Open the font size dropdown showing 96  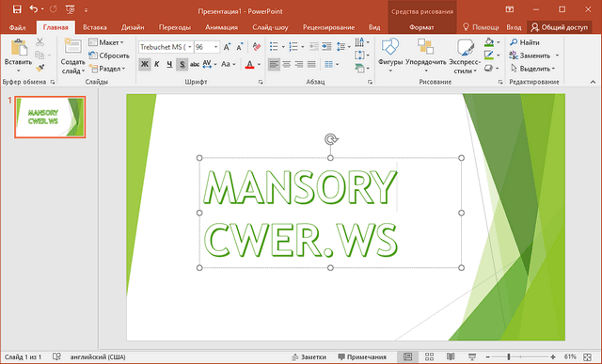coord(215,47)
